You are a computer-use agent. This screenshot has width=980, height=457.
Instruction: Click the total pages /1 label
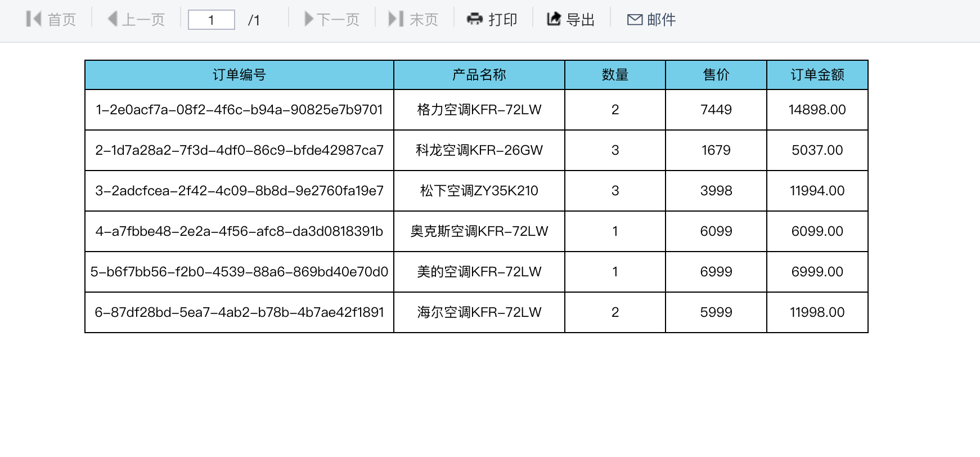tap(254, 20)
